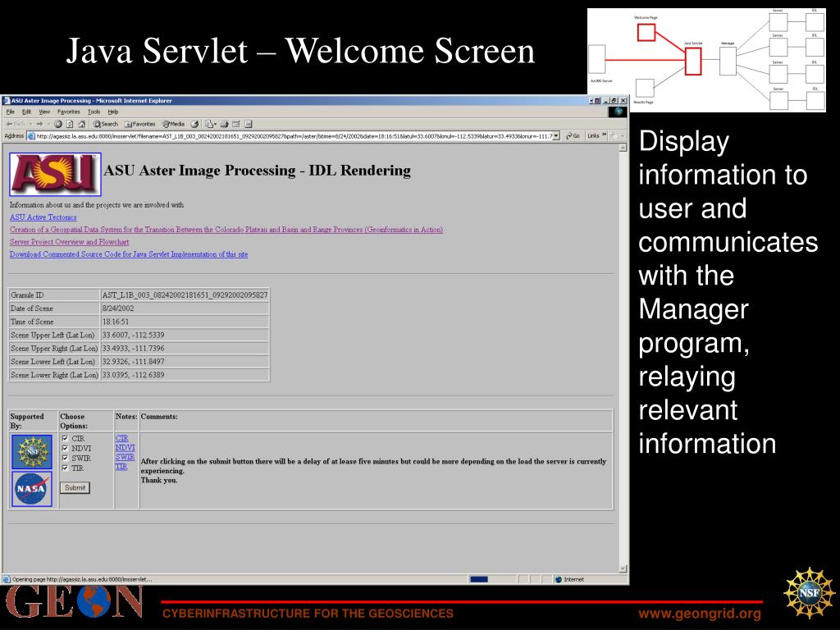
Task: Open the View menu
Action: click(x=44, y=112)
